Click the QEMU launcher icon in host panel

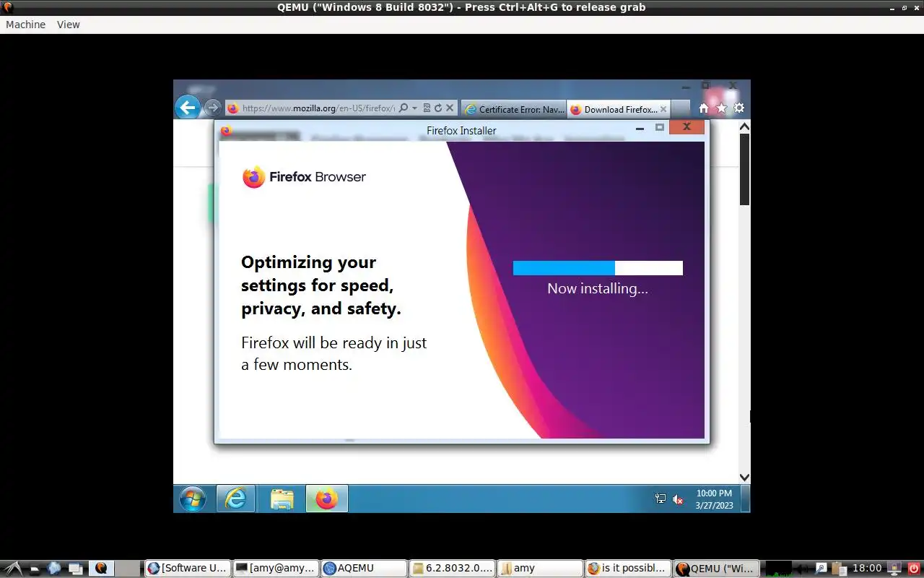pos(101,569)
